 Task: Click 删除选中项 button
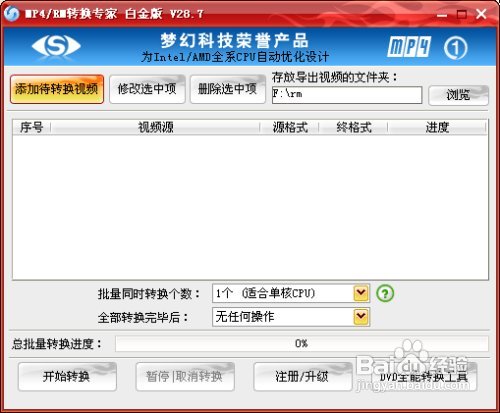coord(228,89)
